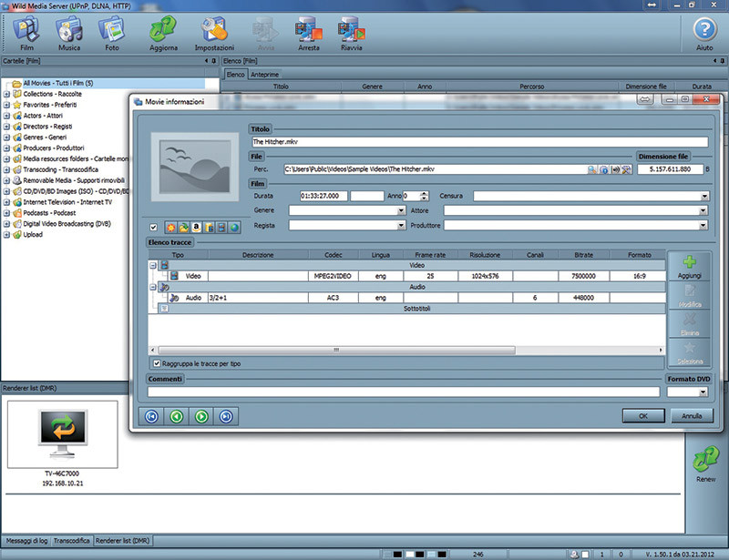Select Podcasts - Podcast tree item
729x560 pixels.
point(49,213)
